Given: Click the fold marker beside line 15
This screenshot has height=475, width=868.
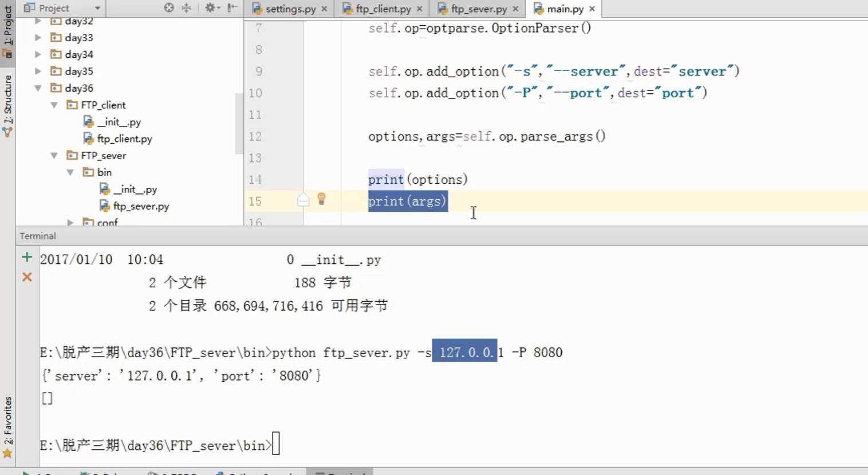Looking at the screenshot, I should coord(303,200).
